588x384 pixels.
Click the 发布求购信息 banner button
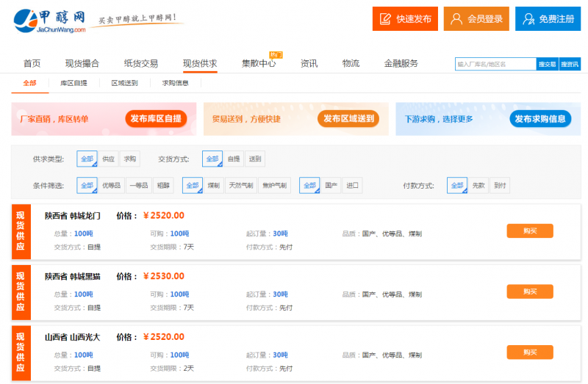[x=540, y=119]
